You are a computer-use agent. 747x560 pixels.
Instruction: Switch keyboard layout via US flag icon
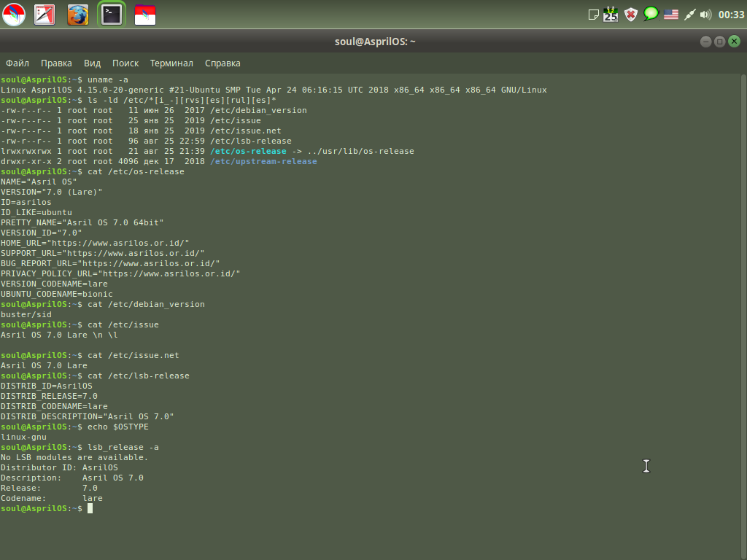671,15
